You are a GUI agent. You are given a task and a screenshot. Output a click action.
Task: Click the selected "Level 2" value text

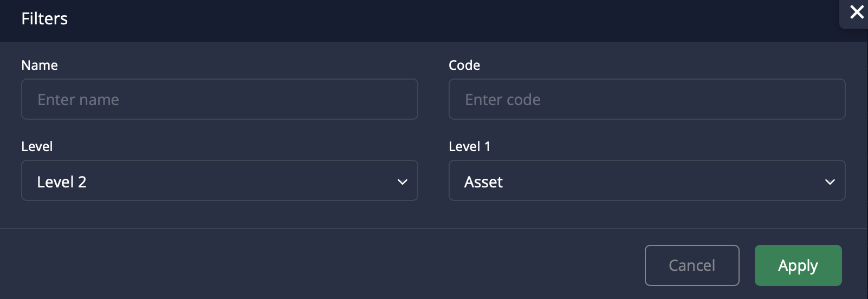(62, 182)
